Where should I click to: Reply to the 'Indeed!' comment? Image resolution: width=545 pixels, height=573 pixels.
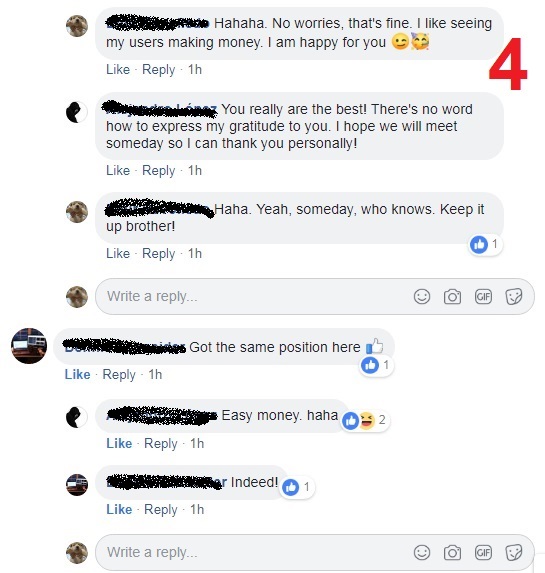[x=161, y=509]
